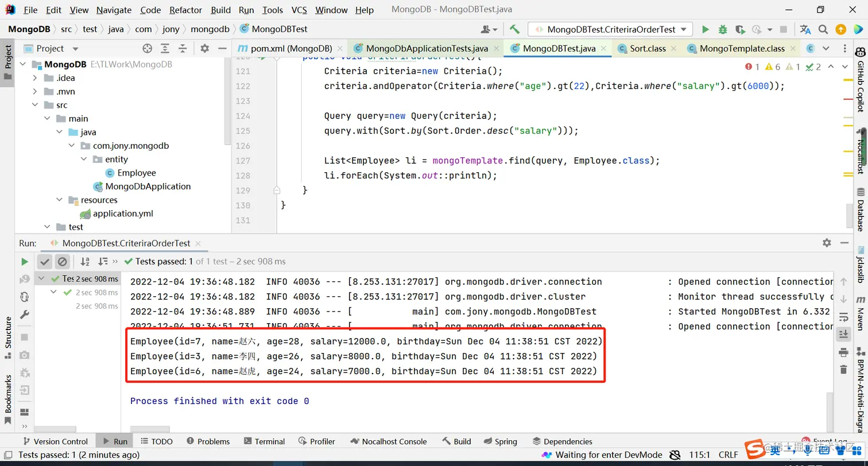Run with coverage shield icon

pos(740,29)
